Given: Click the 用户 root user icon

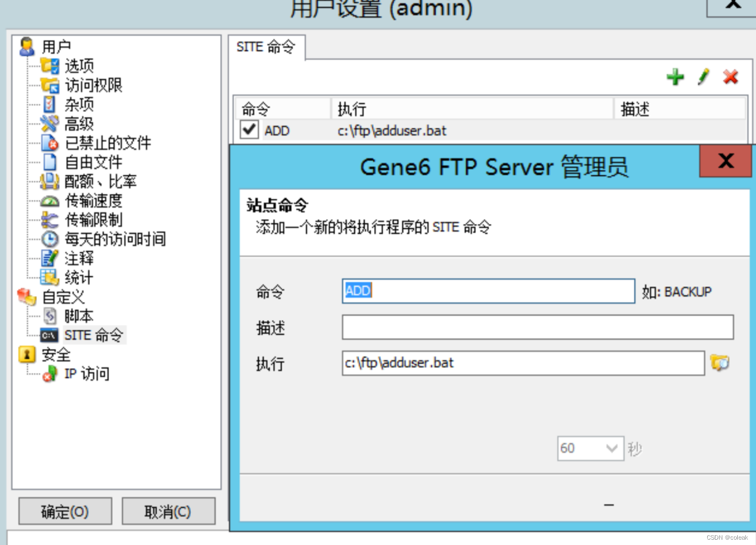Looking at the screenshot, I should [27, 46].
